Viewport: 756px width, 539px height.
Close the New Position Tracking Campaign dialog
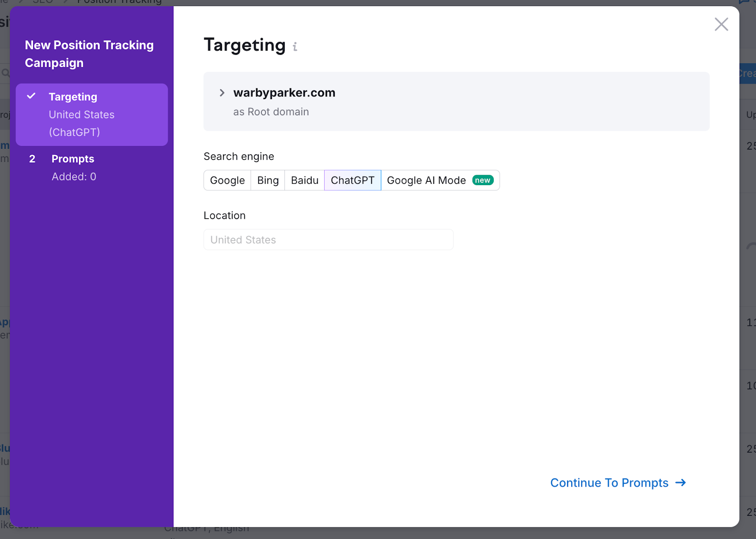point(721,24)
